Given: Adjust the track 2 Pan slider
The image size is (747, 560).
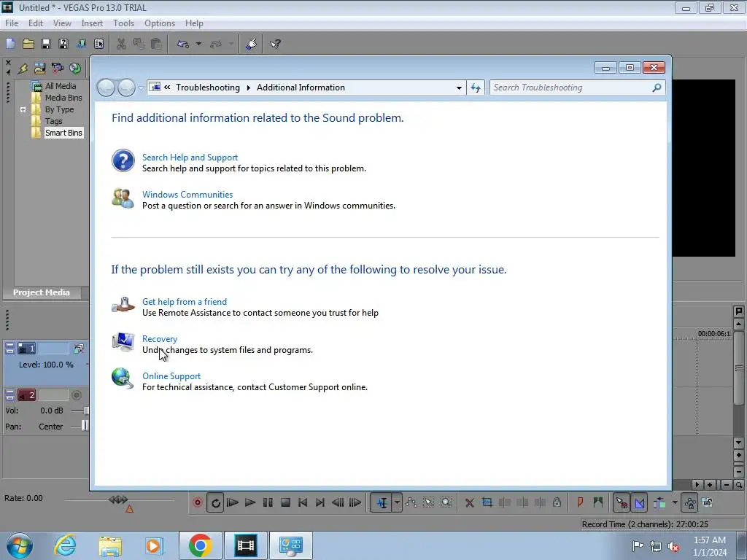Looking at the screenshot, I should pyautogui.click(x=85, y=426).
